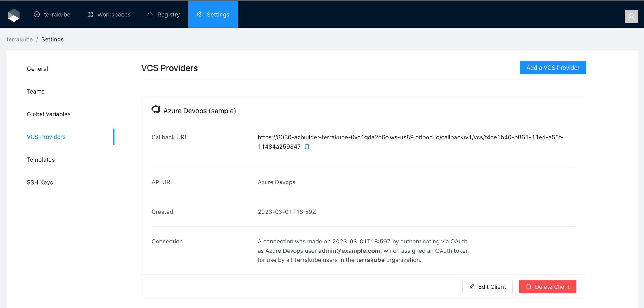Switch to Global Variables section
The image size is (644, 308).
pos(49,114)
